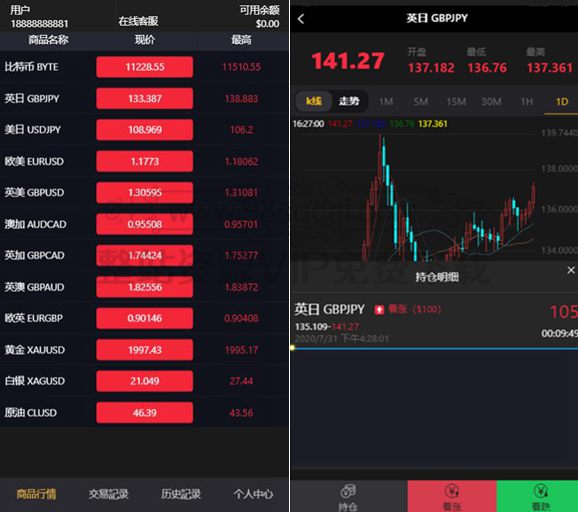Open the 历史記录 bottom tab
This screenshot has height=512, width=578.
click(181, 494)
